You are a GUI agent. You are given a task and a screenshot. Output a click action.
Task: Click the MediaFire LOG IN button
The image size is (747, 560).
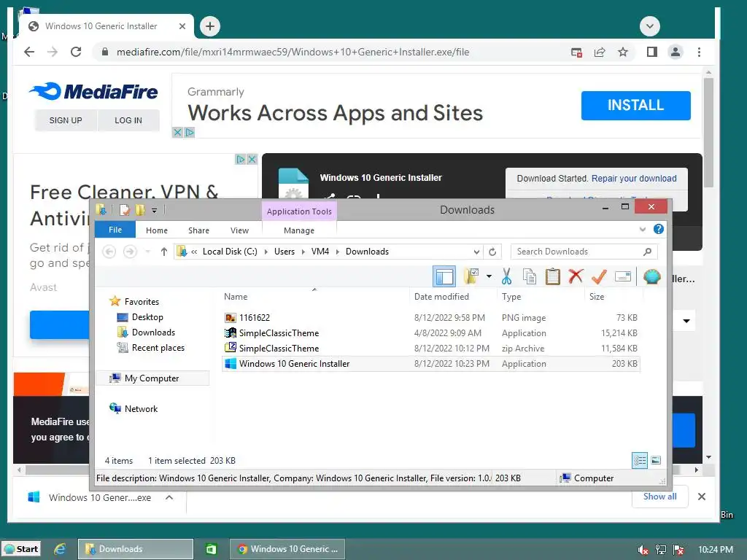coord(128,120)
